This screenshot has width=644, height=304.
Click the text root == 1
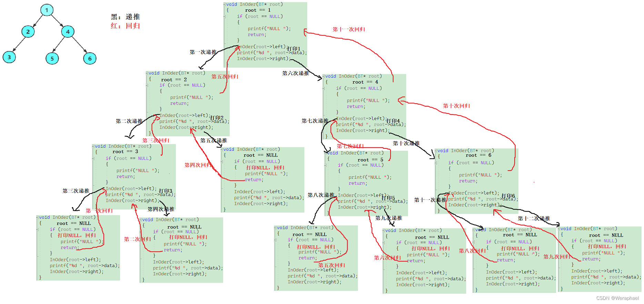point(258,10)
